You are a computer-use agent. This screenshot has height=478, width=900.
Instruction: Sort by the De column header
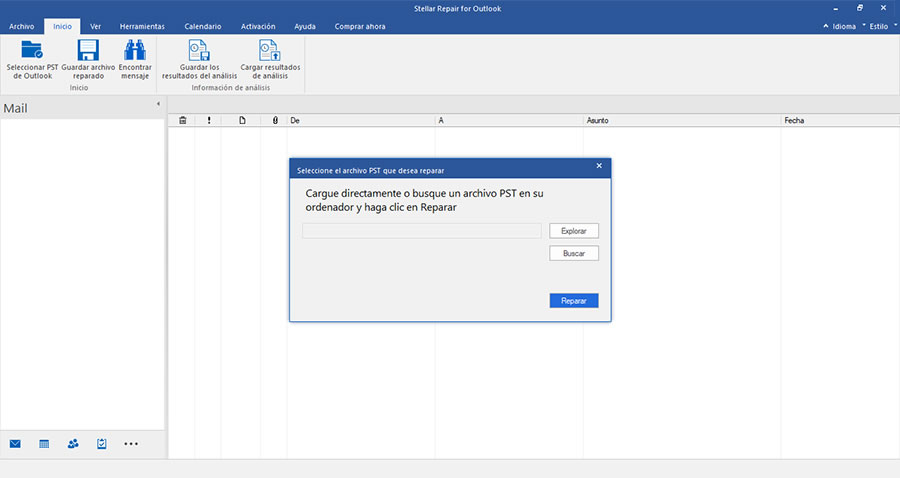point(361,120)
